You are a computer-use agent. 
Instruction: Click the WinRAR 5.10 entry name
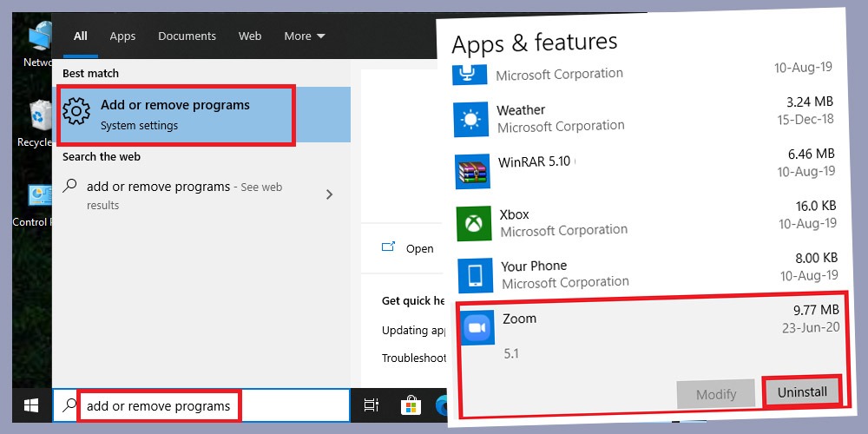pyautogui.click(x=534, y=162)
